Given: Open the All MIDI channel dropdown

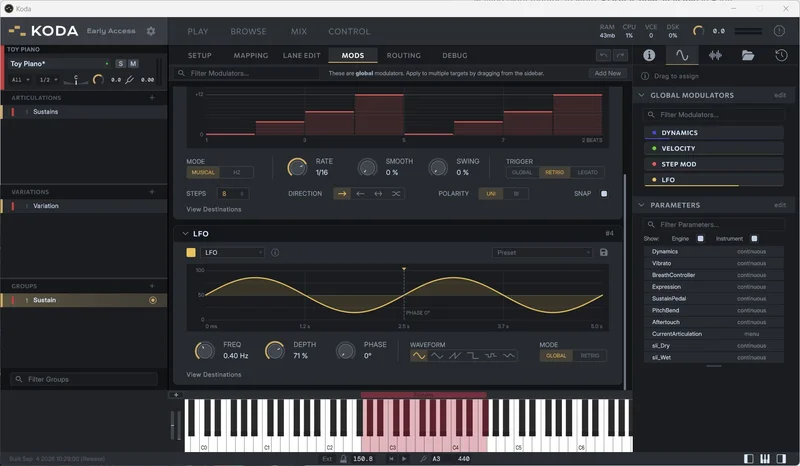Looking at the screenshot, I should click(21, 80).
